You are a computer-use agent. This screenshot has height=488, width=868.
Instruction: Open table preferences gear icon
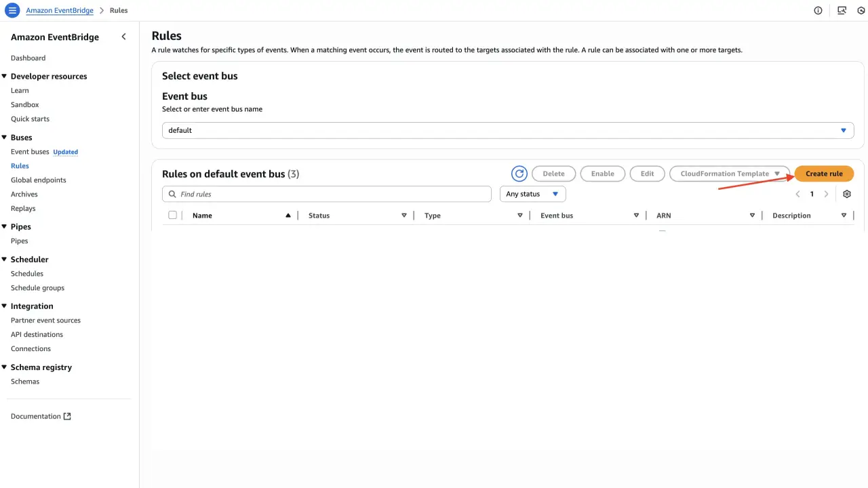847,195
